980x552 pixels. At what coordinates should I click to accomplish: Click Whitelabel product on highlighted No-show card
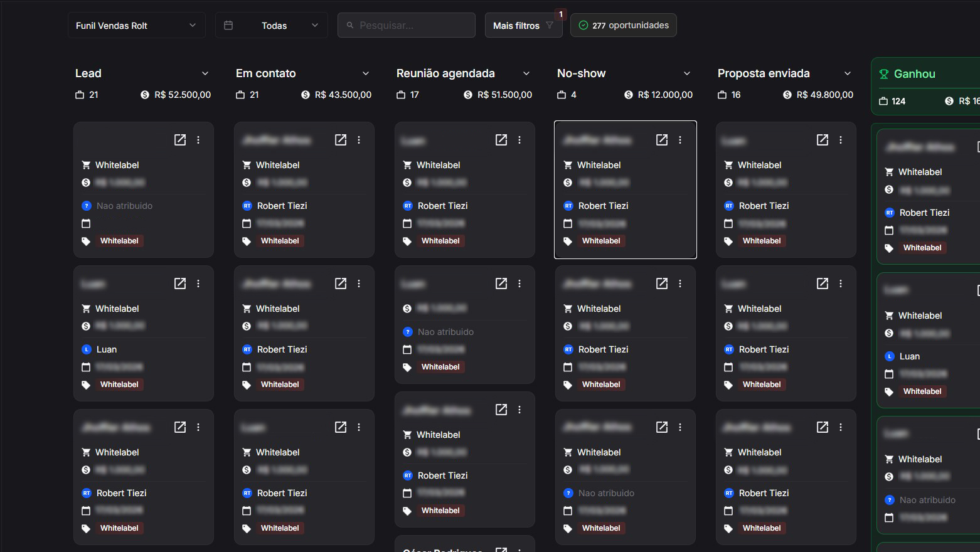(599, 165)
